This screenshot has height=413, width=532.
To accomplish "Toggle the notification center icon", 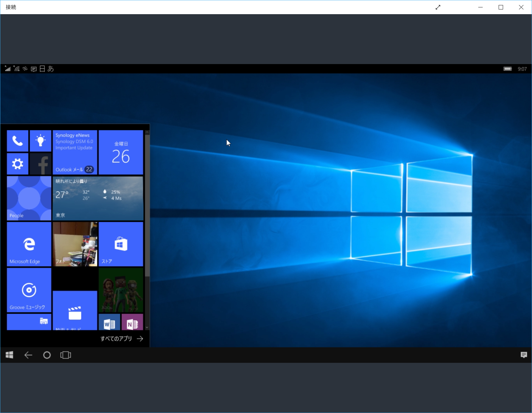I will pyautogui.click(x=524, y=355).
